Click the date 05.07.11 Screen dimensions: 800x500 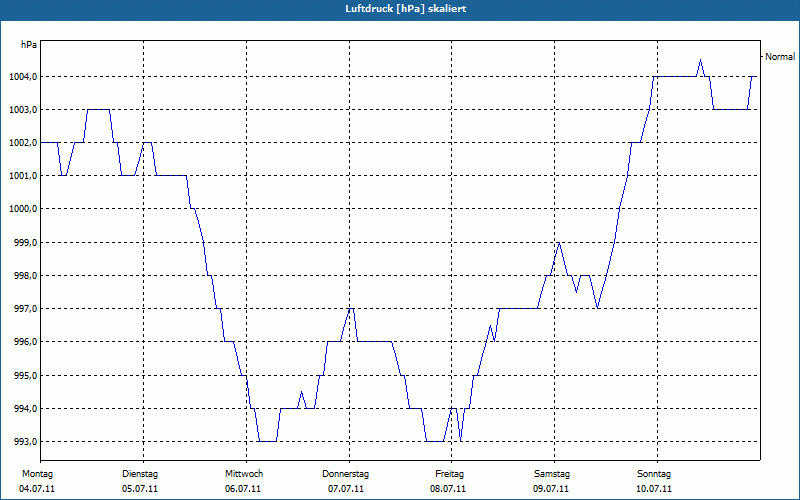(x=140, y=489)
